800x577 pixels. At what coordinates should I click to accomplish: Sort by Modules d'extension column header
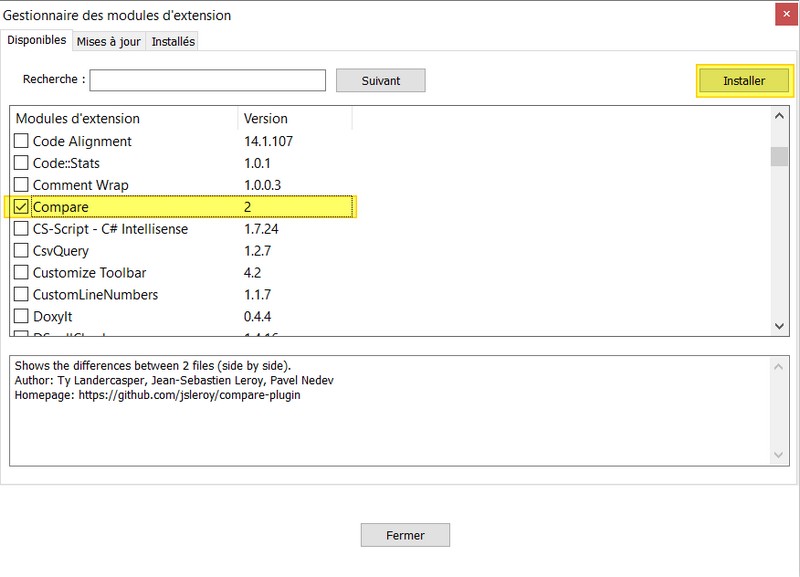(x=124, y=118)
